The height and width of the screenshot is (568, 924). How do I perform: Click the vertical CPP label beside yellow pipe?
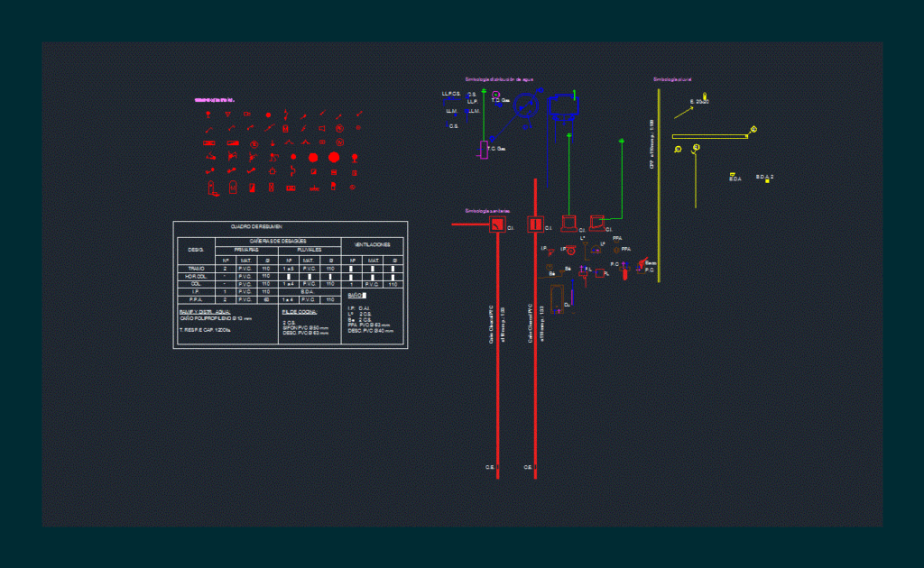pos(651,145)
